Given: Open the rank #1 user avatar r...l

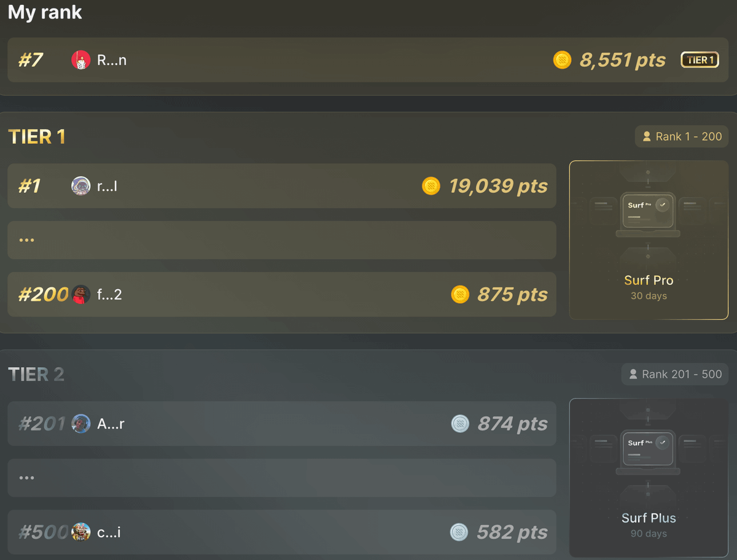Looking at the screenshot, I should (x=81, y=186).
